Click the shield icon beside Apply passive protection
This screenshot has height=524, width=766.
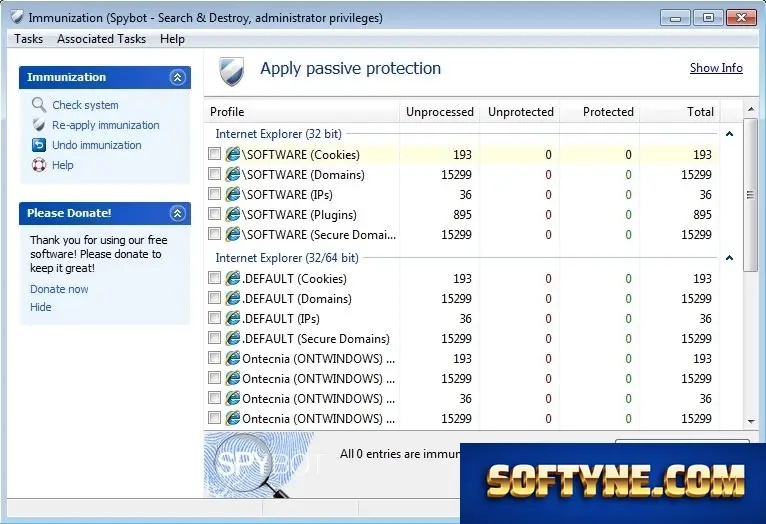[x=232, y=71]
